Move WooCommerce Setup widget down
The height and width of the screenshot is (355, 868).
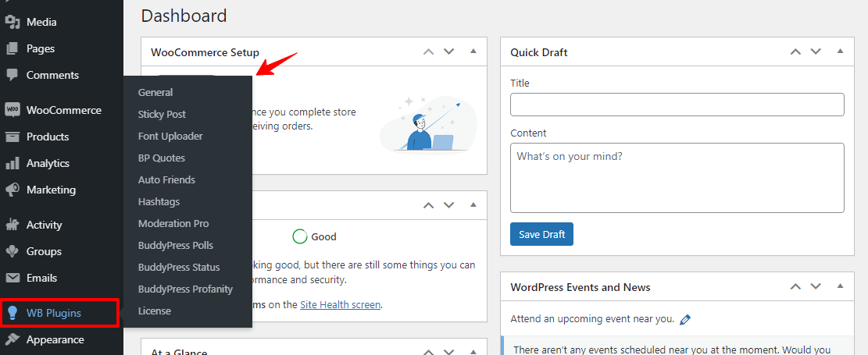[x=449, y=51]
